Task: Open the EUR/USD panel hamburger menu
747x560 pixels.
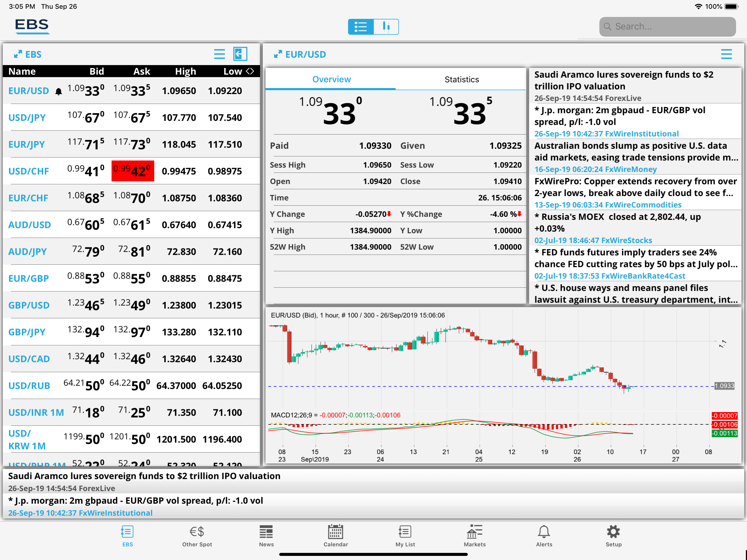Action: (726, 54)
